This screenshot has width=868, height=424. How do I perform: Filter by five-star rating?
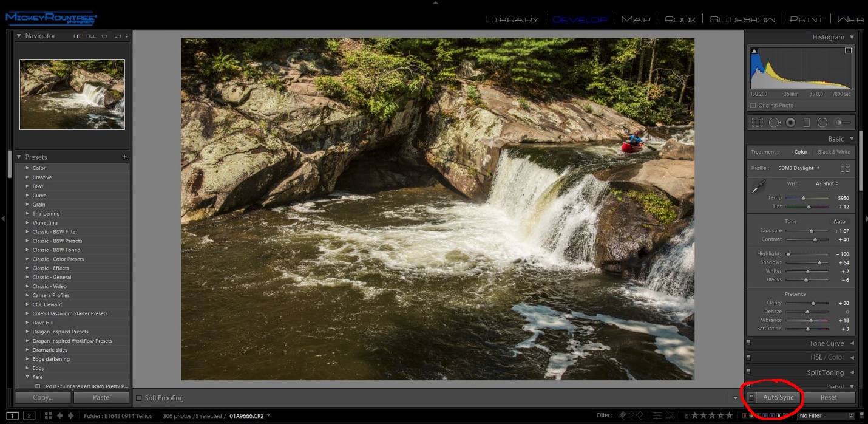[730, 415]
